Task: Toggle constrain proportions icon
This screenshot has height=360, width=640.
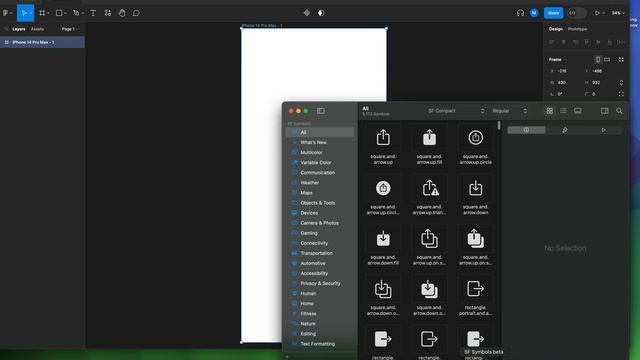Action: 621,82
